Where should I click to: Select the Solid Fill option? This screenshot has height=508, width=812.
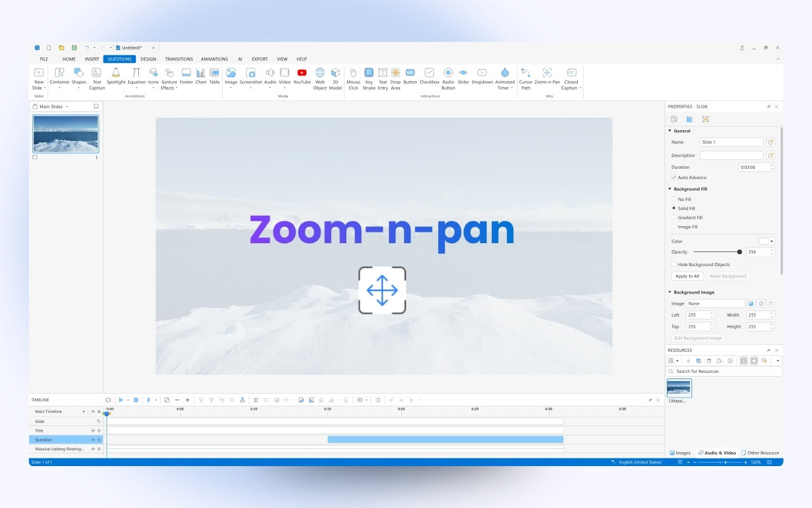click(x=674, y=208)
